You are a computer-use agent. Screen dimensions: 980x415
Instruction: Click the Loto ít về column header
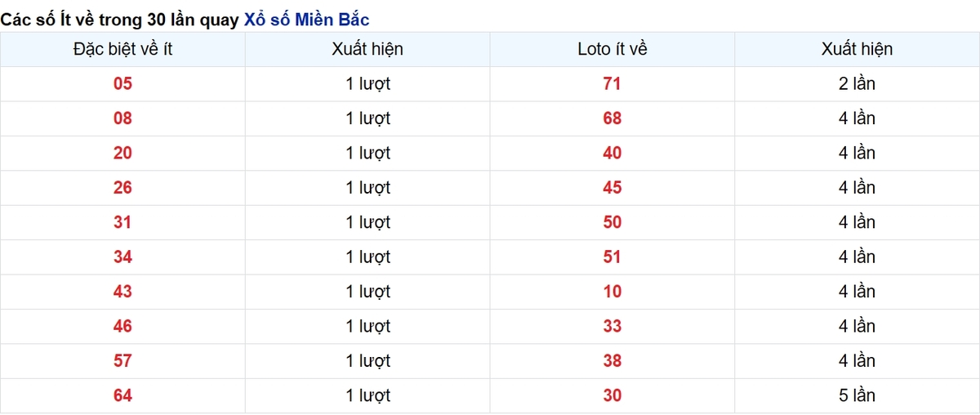coord(612,49)
